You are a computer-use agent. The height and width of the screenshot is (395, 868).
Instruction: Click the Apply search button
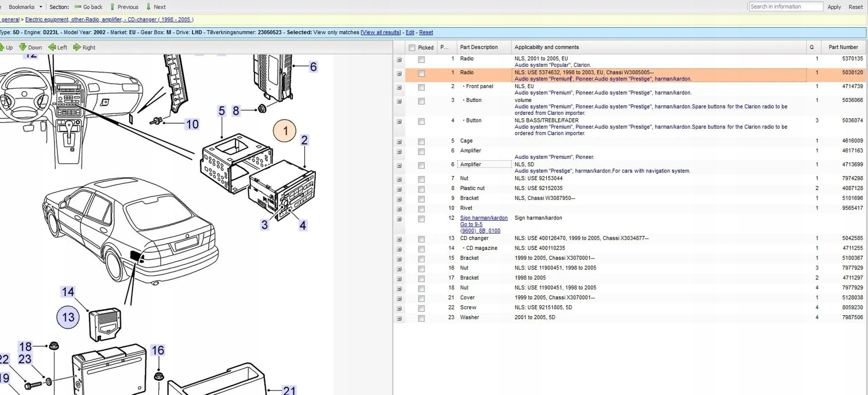(x=834, y=7)
